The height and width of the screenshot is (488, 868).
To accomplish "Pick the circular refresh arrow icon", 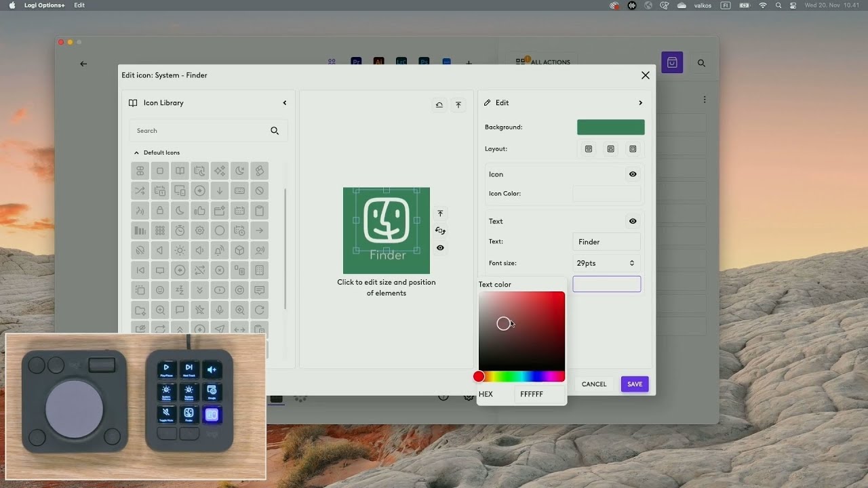I will (x=259, y=310).
